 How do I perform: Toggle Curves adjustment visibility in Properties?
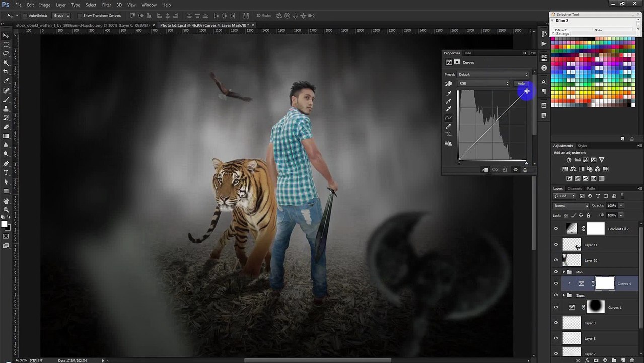515,170
